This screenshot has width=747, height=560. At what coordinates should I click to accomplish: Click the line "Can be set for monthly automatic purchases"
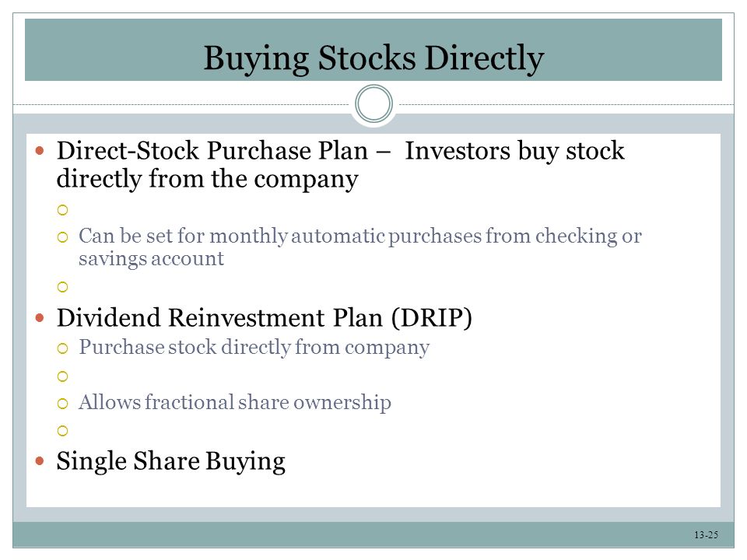[360, 236]
